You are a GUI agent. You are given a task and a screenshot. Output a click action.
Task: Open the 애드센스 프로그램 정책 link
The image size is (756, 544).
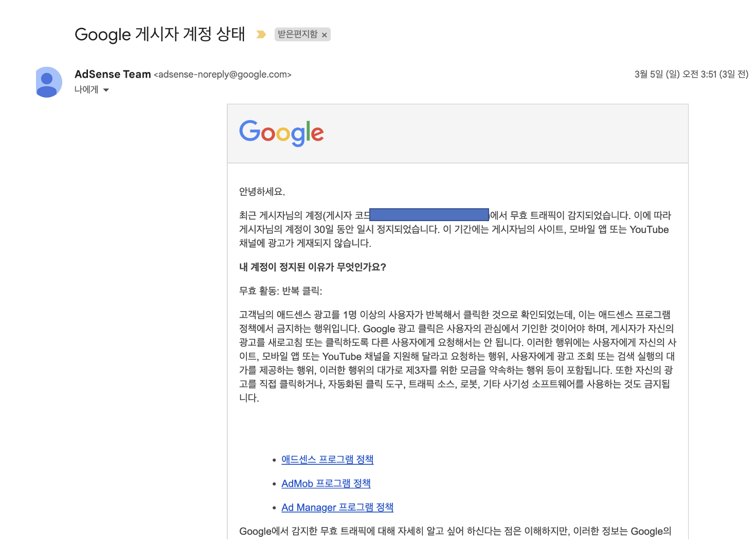[328, 460]
